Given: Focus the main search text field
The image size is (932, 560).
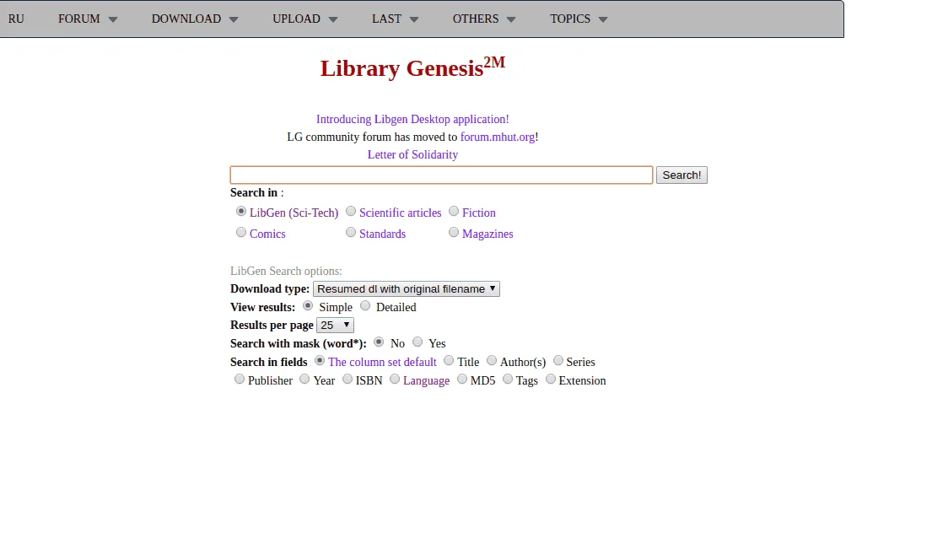Looking at the screenshot, I should [441, 175].
